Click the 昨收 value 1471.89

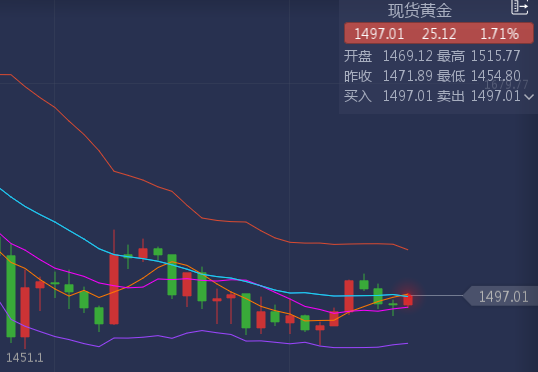click(408, 76)
